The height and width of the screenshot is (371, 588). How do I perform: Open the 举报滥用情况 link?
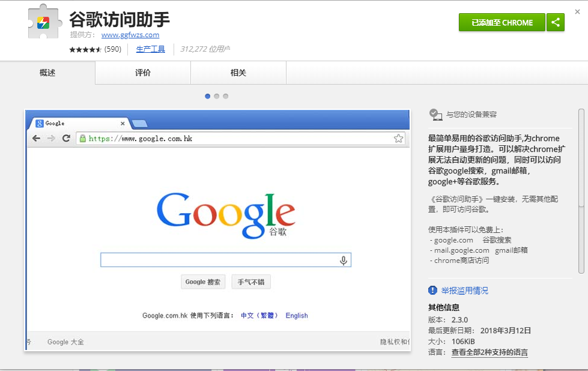(x=465, y=291)
